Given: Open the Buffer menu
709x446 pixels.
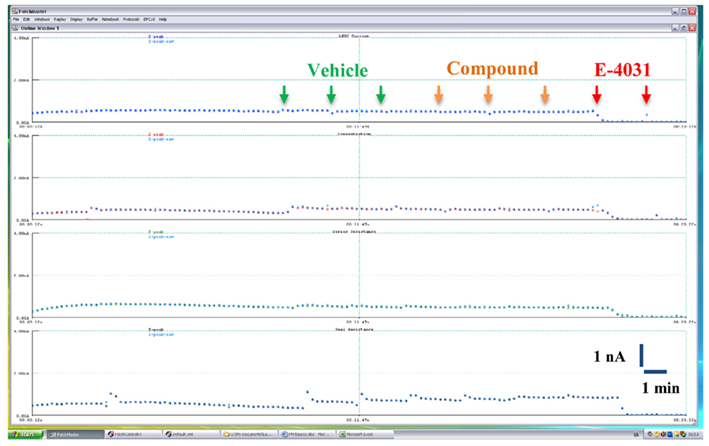Looking at the screenshot, I should pos(92,19).
